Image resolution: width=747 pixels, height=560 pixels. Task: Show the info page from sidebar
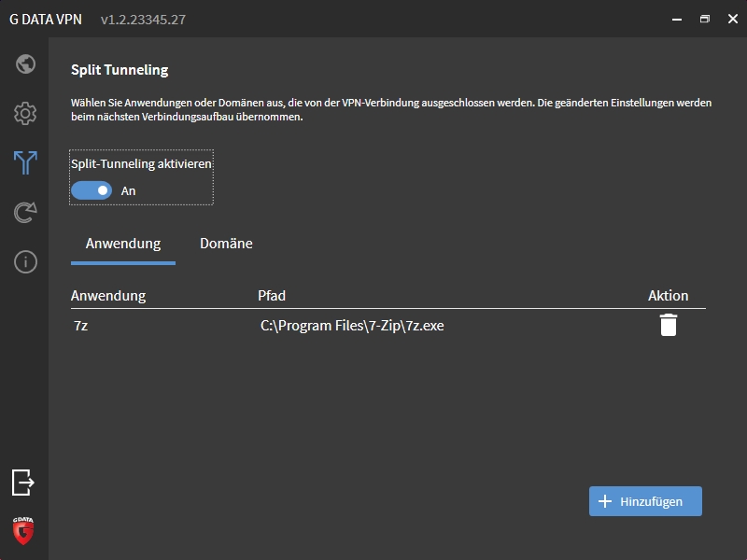click(x=25, y=262)
